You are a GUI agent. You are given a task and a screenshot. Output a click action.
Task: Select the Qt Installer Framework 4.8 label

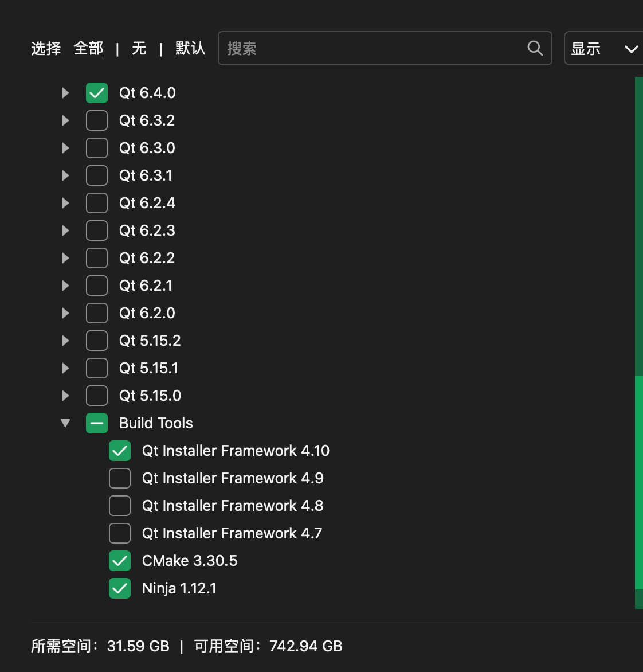point(233,506)
